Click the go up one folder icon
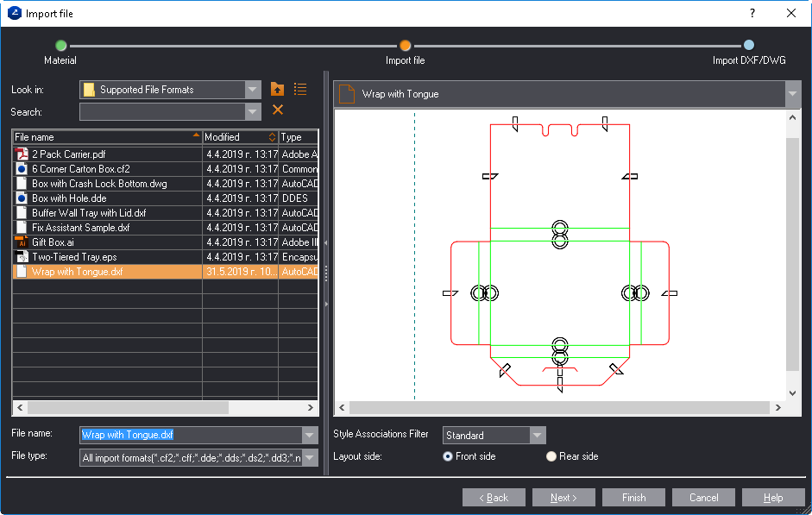 click(x=277, y=89)
